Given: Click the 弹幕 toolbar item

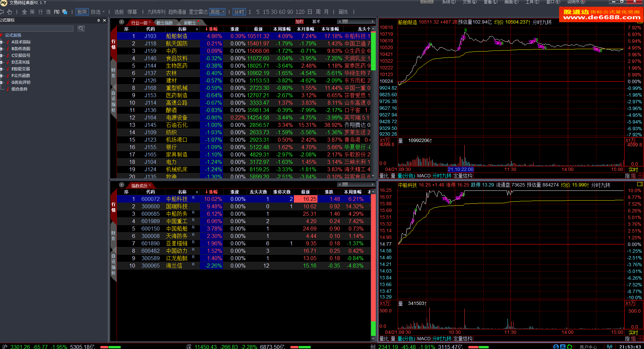Looking at the screenshot, I should click(132, 12).
